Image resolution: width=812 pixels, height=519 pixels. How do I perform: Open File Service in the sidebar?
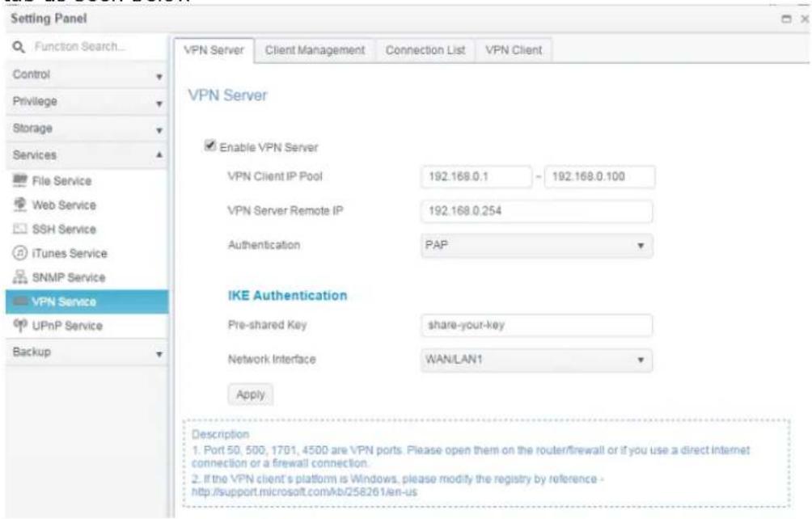[x=87, y=180]
